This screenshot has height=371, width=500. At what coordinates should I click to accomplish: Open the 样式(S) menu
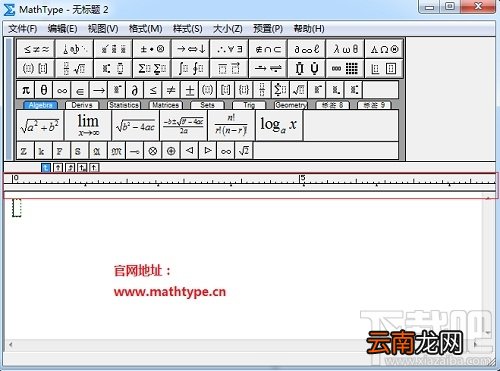[187, 29]
